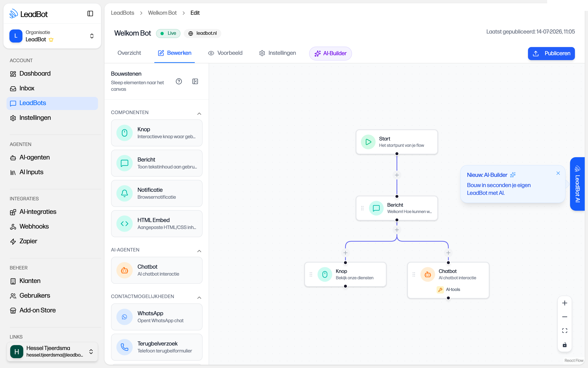Toggle the sidebar collapse icon next to the LeadBot logo
The height and width of the screenshot is (368, 588).
pos(90,14)
